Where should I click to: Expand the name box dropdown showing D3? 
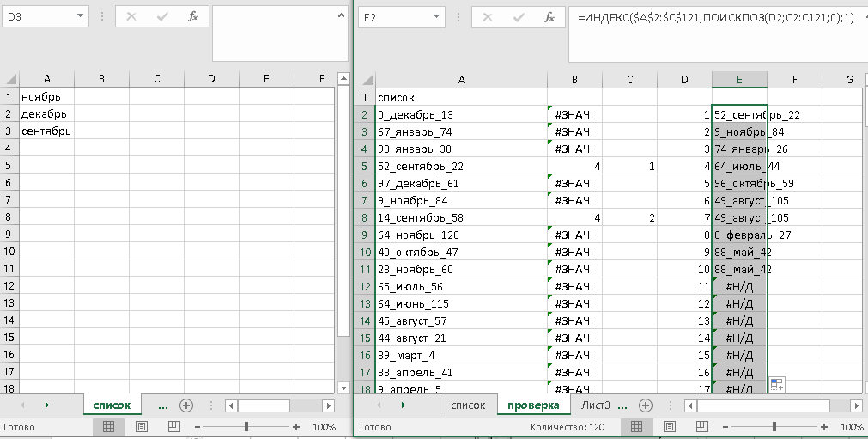80,16
